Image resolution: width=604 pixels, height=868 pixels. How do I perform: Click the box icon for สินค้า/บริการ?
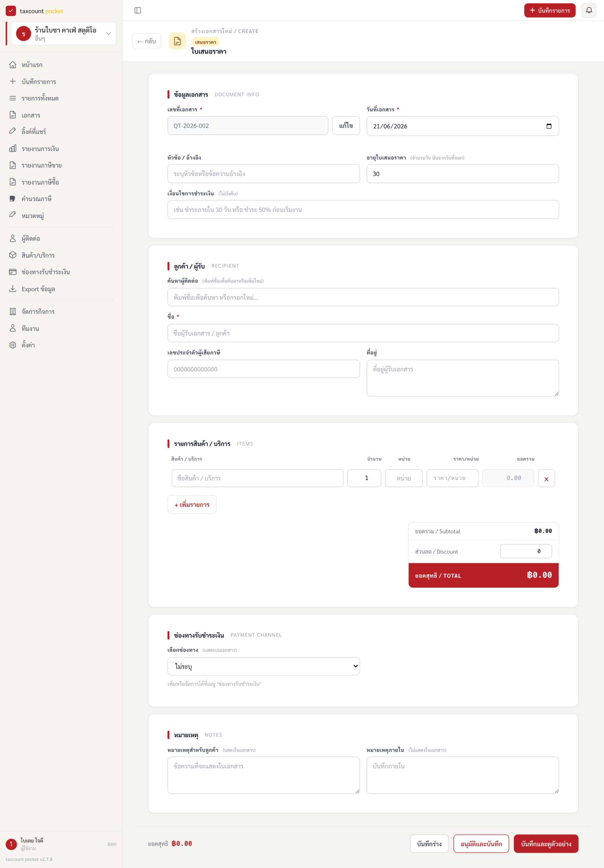[13, 255]
